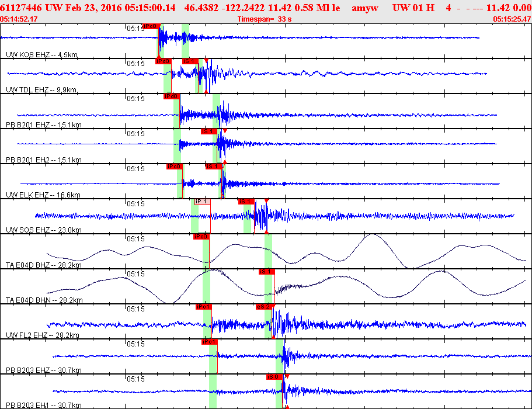Click the green predicted S band on PB B203 EHZ
This screenshot has height=409, width=532.
[280, 356]
